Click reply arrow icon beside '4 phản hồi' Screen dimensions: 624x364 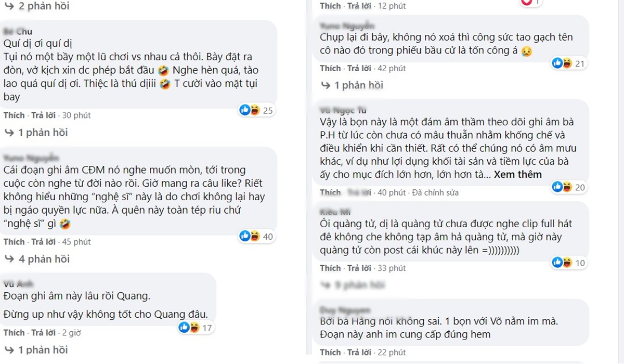pyautogui.click(x=9, y=259)
